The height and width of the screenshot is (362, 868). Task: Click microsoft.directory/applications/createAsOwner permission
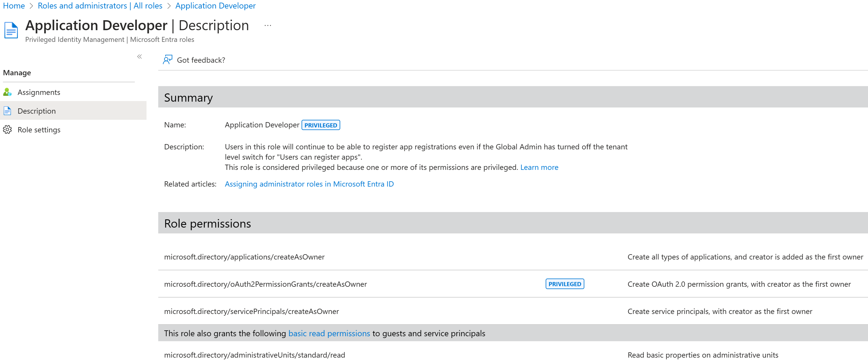pos(244,257)
